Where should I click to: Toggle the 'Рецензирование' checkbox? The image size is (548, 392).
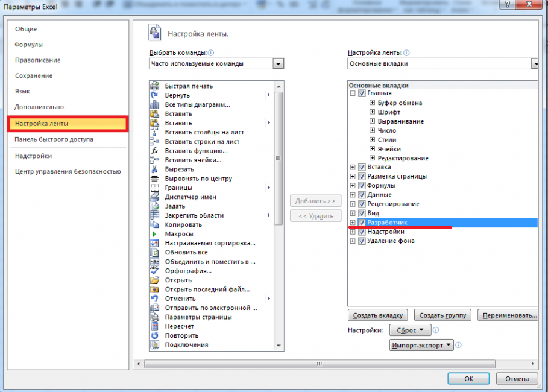tap(362, 204)
